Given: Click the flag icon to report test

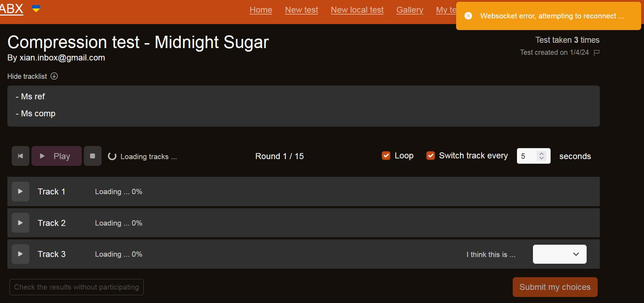Looking at the screenshot, I should click(x=597, y=53).
